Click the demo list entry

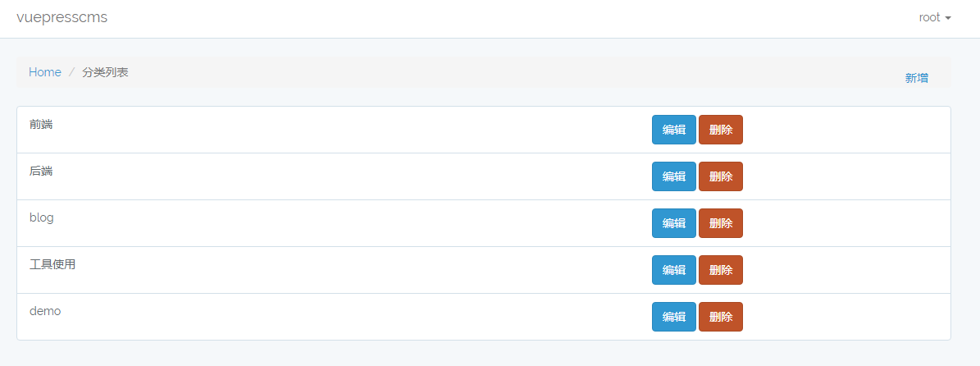(45, 311)
